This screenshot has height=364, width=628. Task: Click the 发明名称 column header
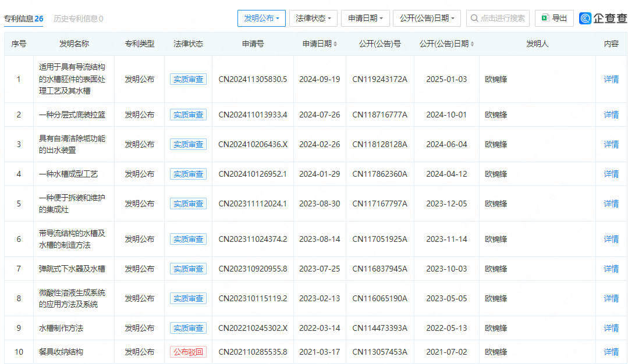(74, 44)
